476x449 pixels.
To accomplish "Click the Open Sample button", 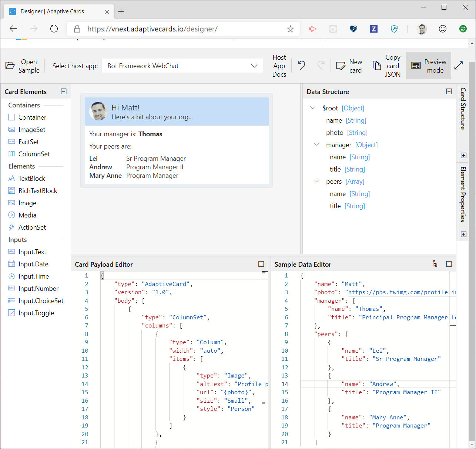I will point(22,66).
